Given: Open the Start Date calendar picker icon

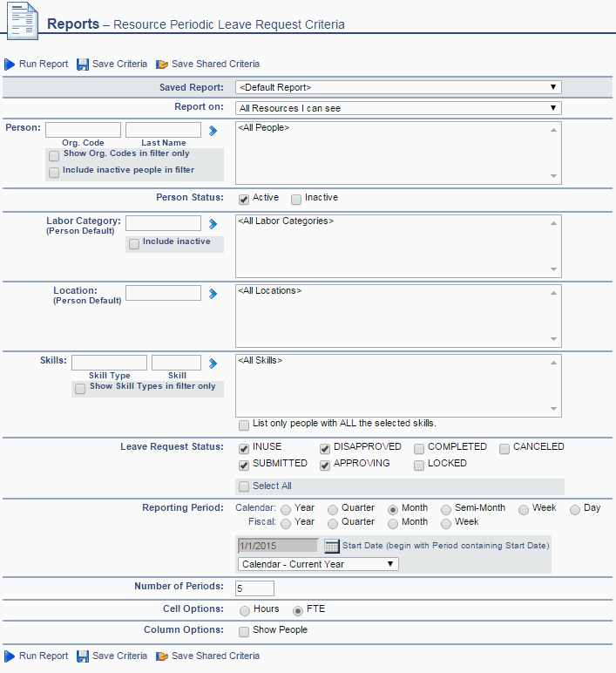Looking at the screenshot, I should [332, 546].
